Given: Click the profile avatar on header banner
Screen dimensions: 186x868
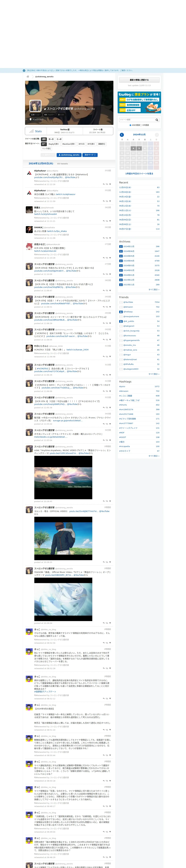Looking at the screenshot, I should (x=35, y=106).
